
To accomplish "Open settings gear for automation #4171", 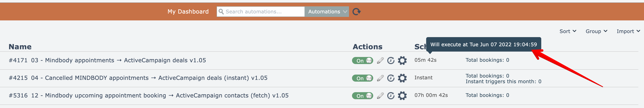I will (402, 61).
